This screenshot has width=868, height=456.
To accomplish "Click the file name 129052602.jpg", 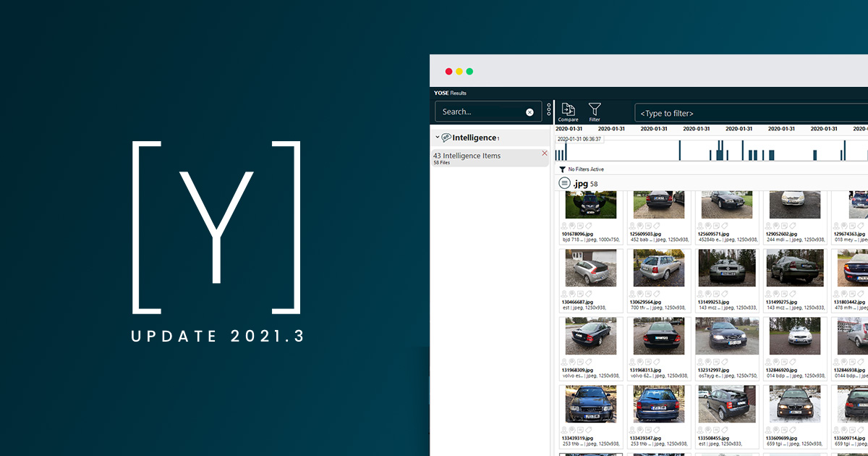I will click(x=782, y=234).
